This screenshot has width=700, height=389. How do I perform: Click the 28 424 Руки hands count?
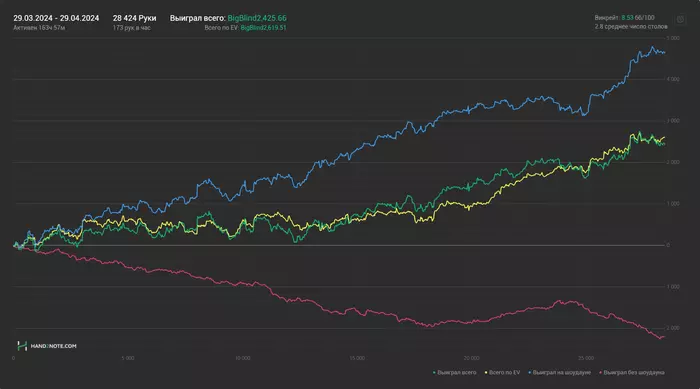click(134, 18)
